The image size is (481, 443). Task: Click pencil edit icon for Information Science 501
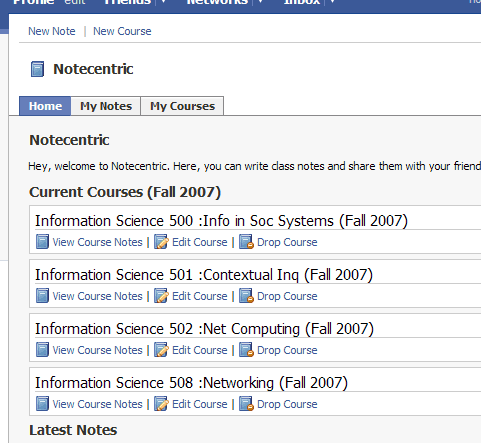[x=161, y=296]
